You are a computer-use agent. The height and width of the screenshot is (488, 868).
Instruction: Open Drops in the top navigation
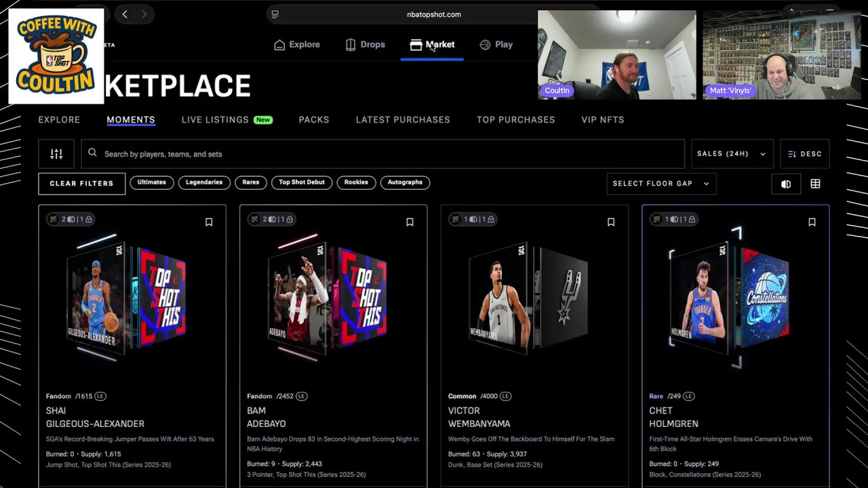(365, 45)
